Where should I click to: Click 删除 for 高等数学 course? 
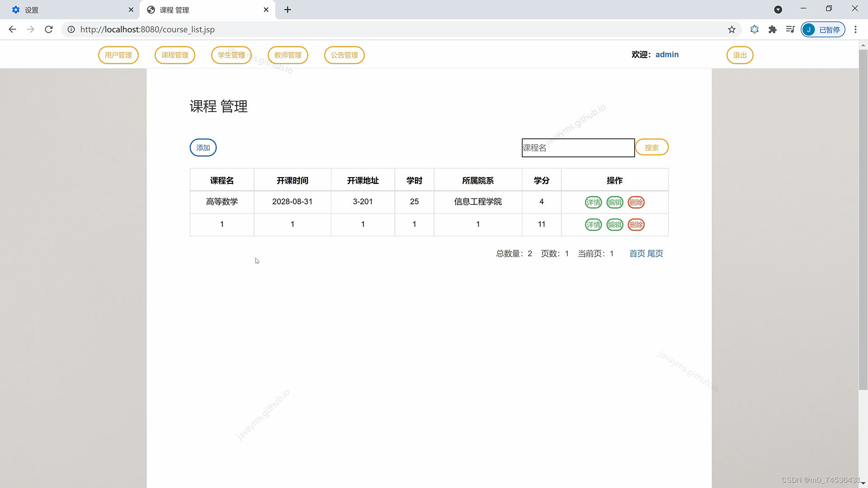636,202
